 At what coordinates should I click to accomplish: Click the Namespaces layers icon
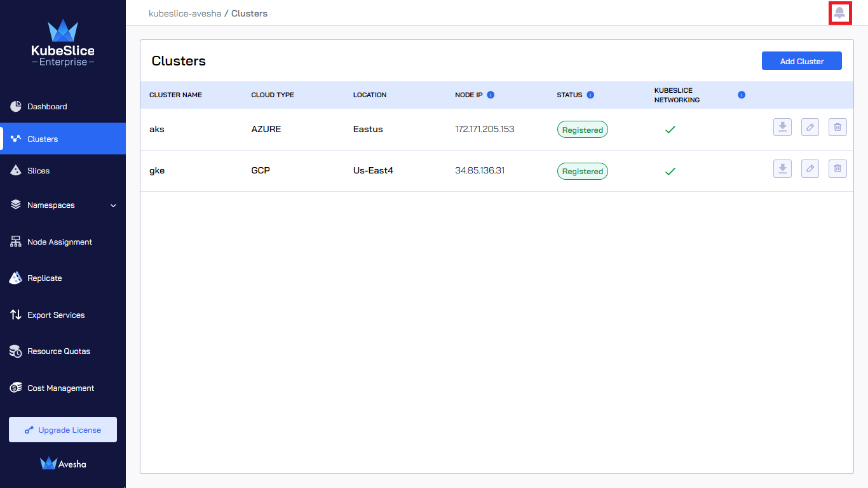(x=16, y=205)
